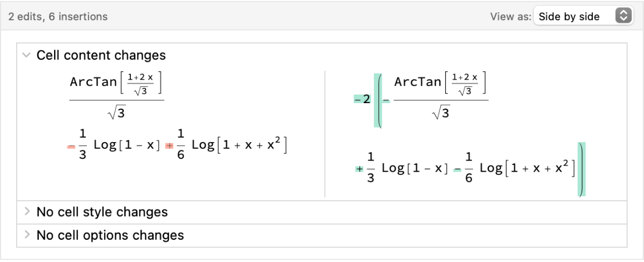The image size is (644, 262).
Task: Select the green minus before 1/6 on right
Action: pyautogui.click(x=457, y=169)
